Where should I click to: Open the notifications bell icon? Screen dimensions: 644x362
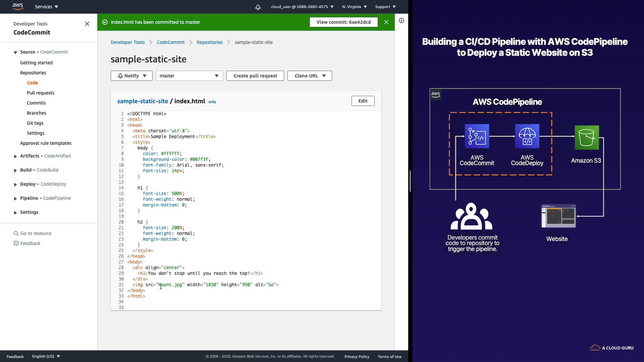(258, 7)
